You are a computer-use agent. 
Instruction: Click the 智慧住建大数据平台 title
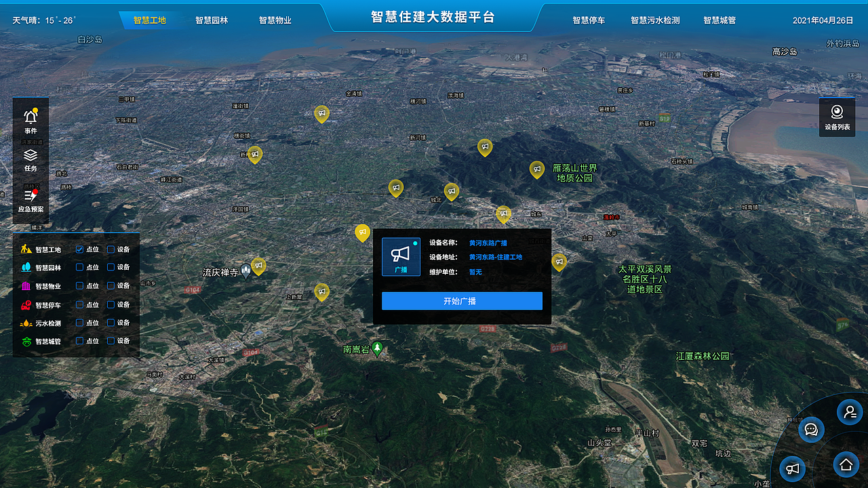click(x=433, y=17)
